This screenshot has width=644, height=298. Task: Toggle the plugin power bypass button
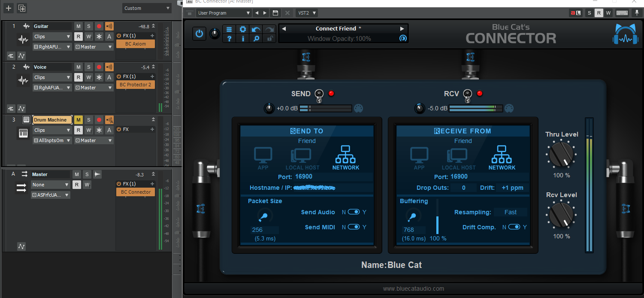[x=199, y=33]
